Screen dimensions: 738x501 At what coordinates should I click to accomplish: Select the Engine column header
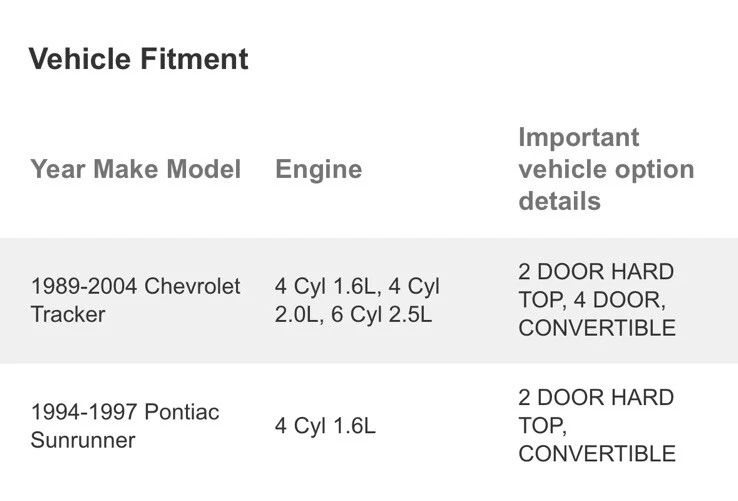coord(318,169)
